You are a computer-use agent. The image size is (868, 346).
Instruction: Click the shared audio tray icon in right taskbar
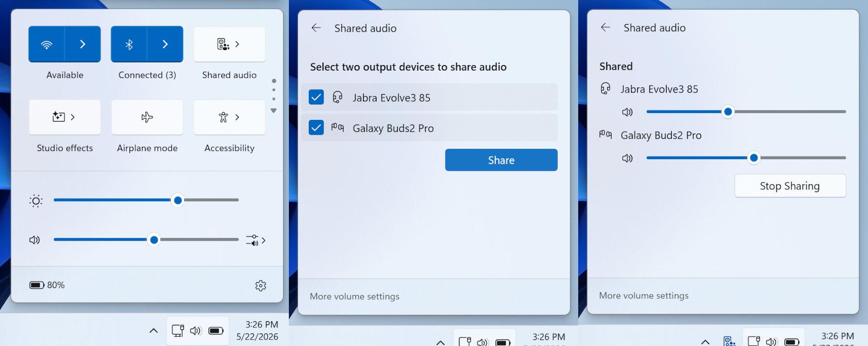point(729,341)
